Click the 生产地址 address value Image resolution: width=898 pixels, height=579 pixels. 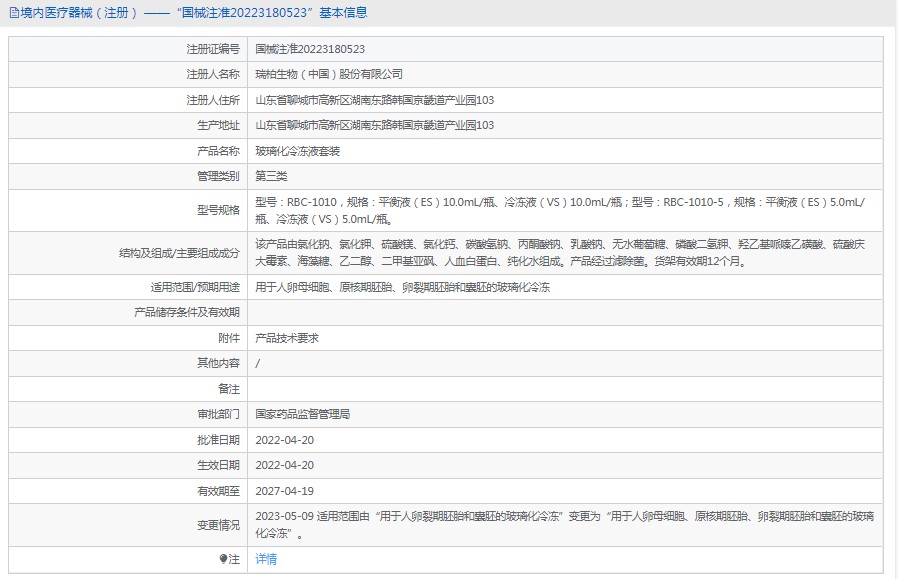pyautogui.click(x=375, y=125)
